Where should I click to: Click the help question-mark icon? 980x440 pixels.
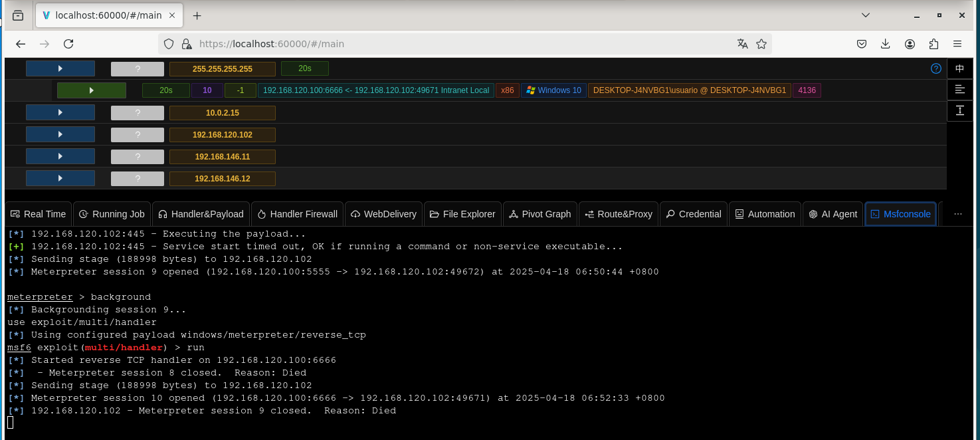936,68
